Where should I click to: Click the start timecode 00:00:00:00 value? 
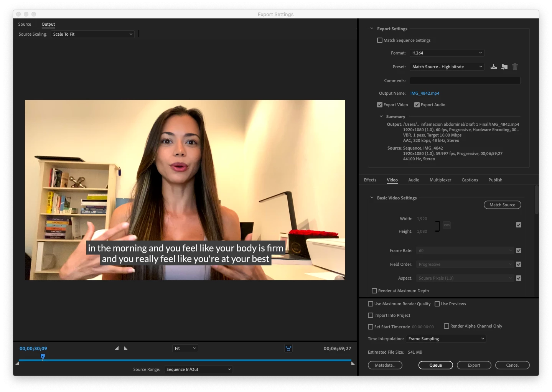(x=423, y=327)
